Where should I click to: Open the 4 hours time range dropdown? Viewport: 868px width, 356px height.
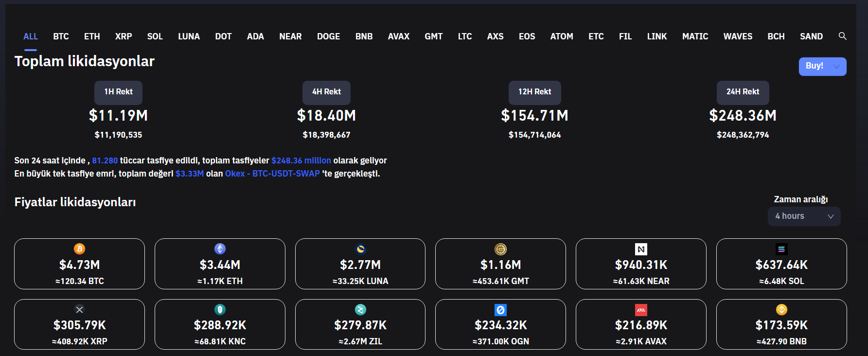point(804,216)
